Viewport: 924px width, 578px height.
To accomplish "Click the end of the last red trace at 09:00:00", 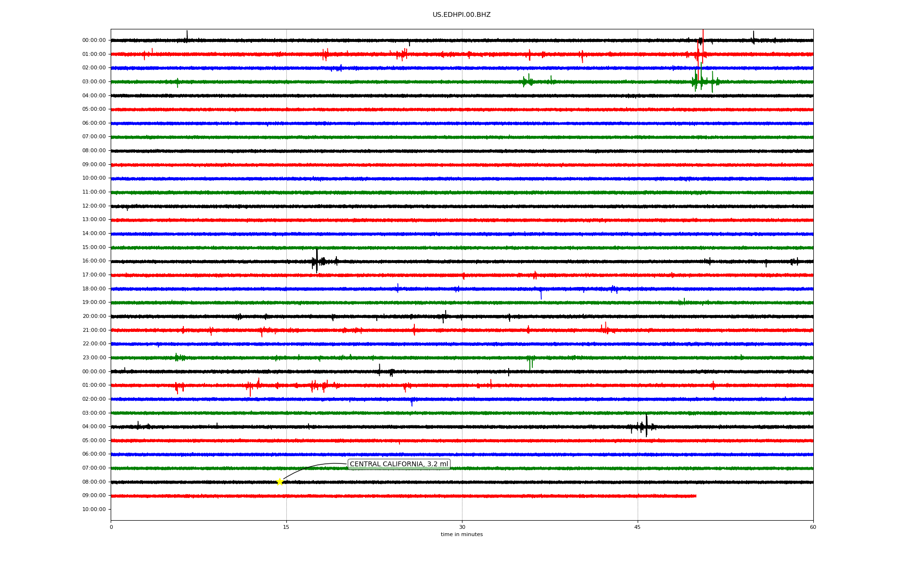I will pyautogui.click(x=695, y=496).
